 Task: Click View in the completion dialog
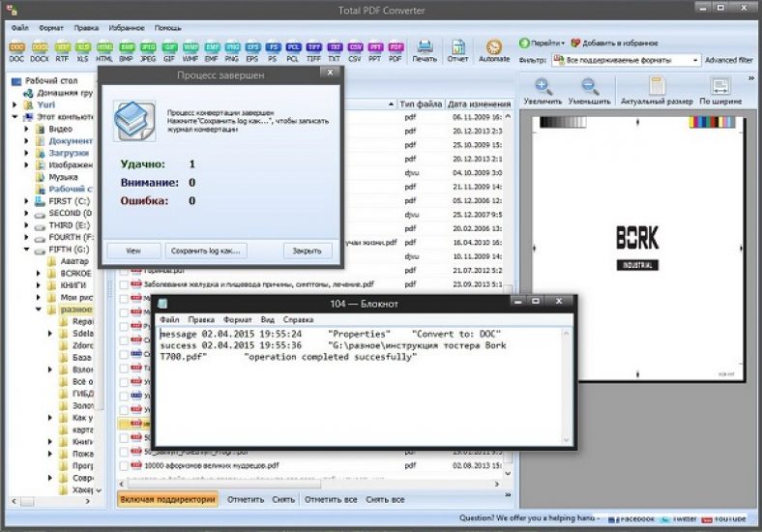[x=133, y=251]
